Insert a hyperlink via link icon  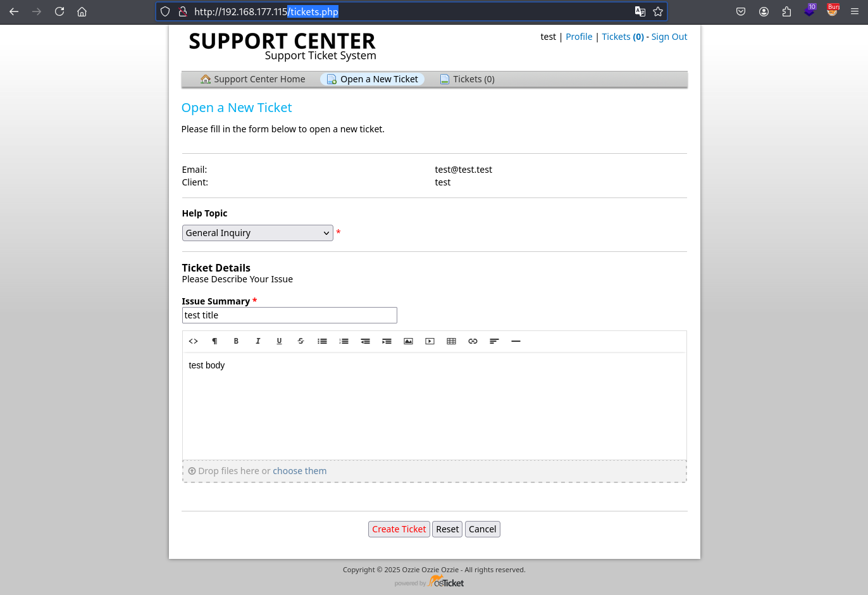(x=473, y=341)
